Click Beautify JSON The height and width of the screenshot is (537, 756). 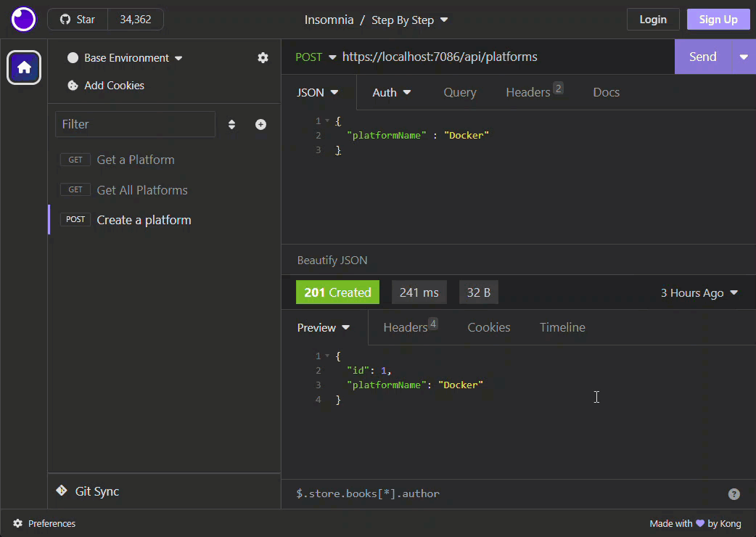pos(332,261)
